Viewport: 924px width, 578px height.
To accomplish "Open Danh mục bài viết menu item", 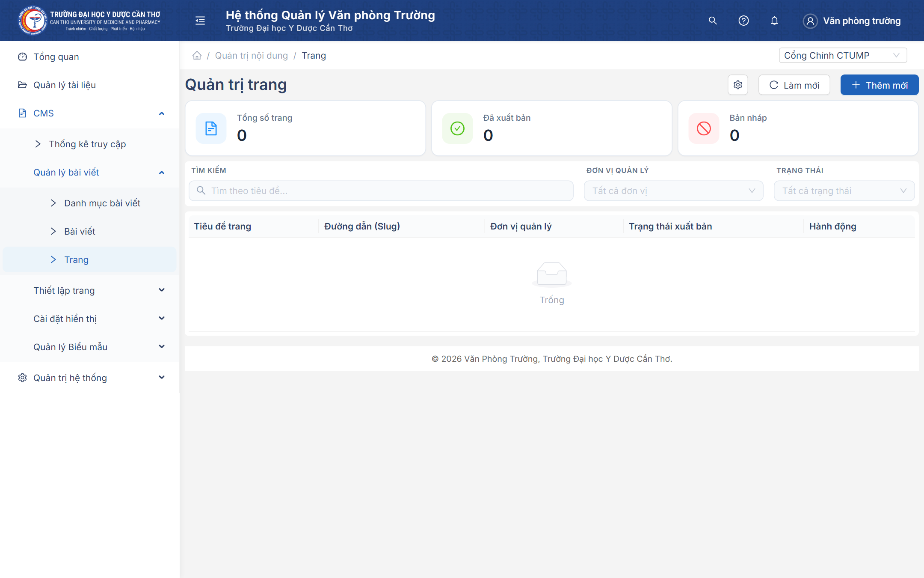I will (89, 203).
